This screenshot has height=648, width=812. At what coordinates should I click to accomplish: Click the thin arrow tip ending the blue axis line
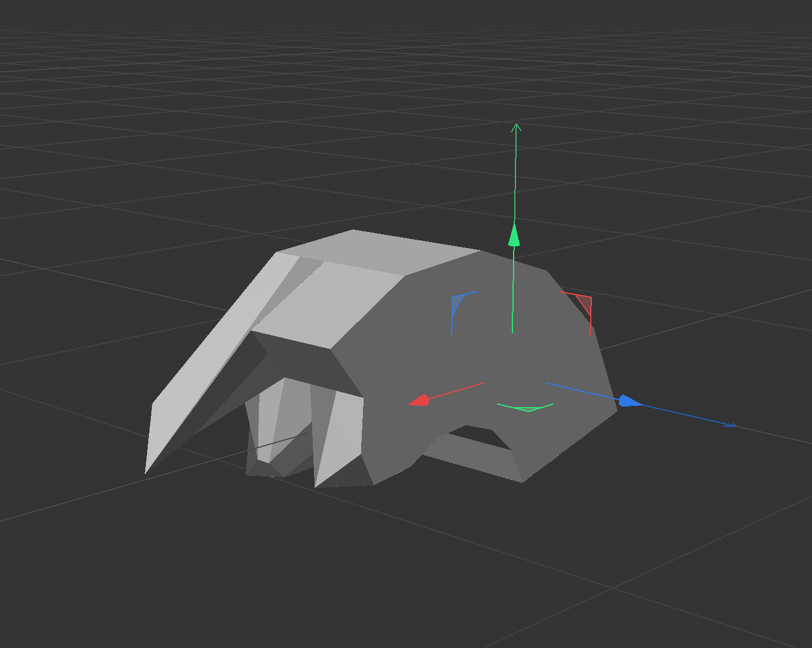[731, 425]
